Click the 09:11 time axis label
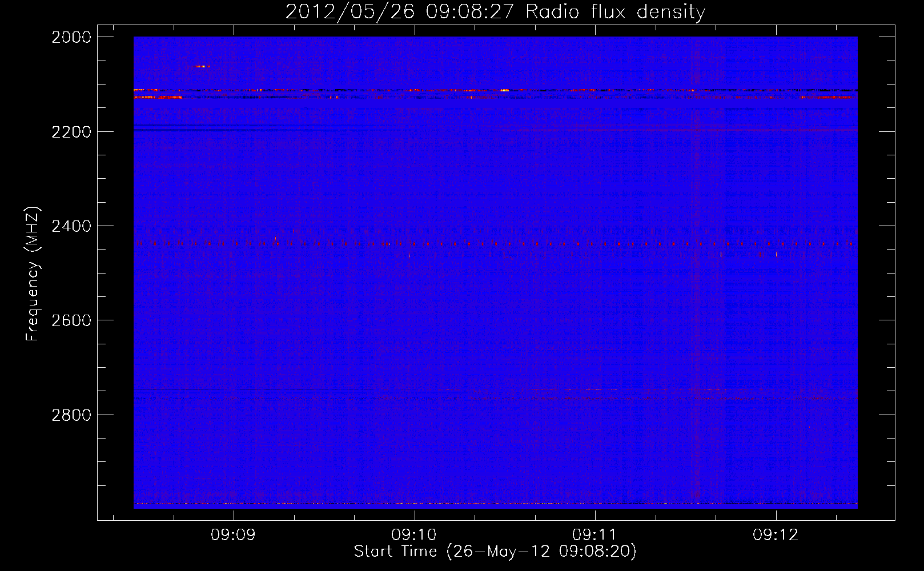Image resolution: width=924 pixels, height=571 pixels. pyautogui.click(x=594, y=535)
